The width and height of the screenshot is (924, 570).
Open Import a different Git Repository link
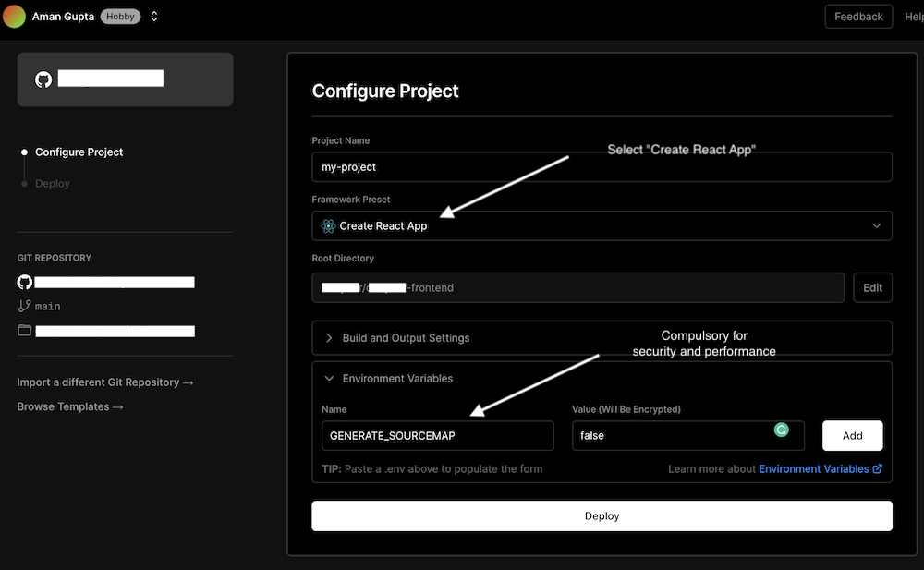tap(105, 382)
